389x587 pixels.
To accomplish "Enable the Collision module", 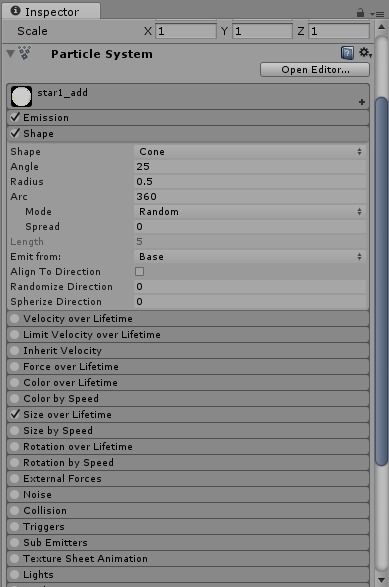I will point(15,511).
